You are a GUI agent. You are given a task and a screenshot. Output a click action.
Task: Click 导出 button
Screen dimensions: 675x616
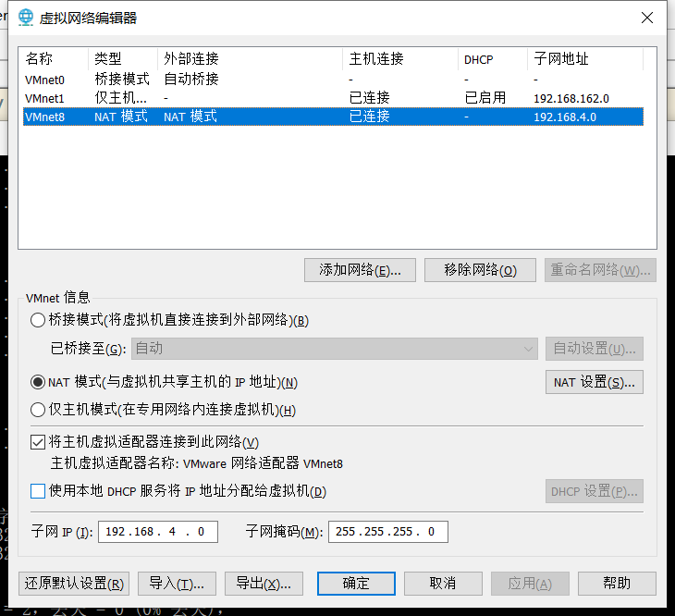point(264,584)
